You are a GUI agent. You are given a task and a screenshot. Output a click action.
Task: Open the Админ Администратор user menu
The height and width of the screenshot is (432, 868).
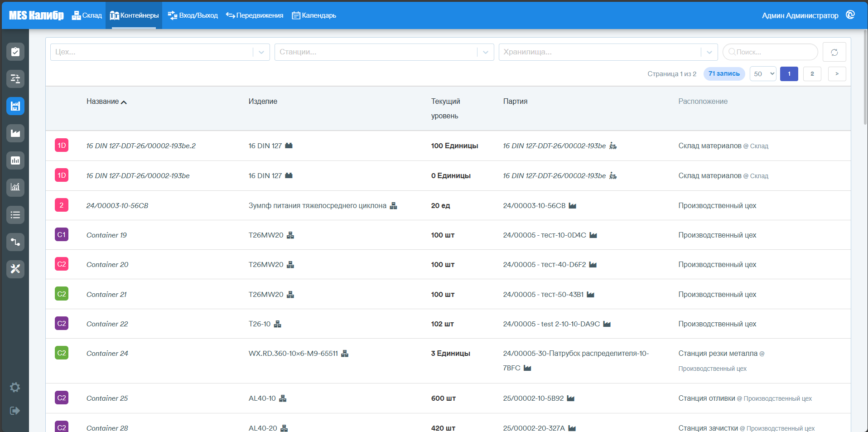point(800,15)
